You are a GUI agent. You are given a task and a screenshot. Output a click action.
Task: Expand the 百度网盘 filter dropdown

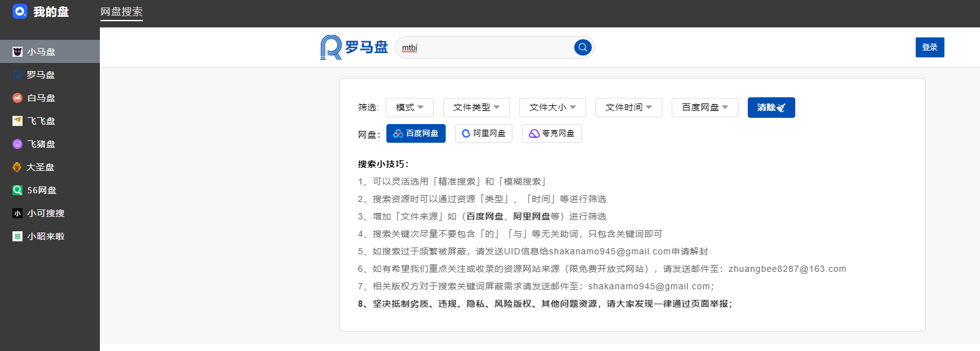705,107
